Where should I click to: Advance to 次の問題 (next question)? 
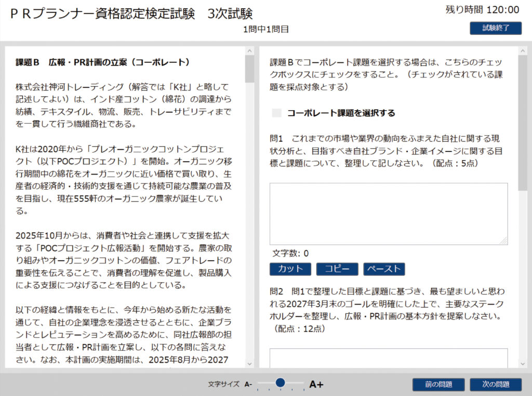[x=495, y=385]
